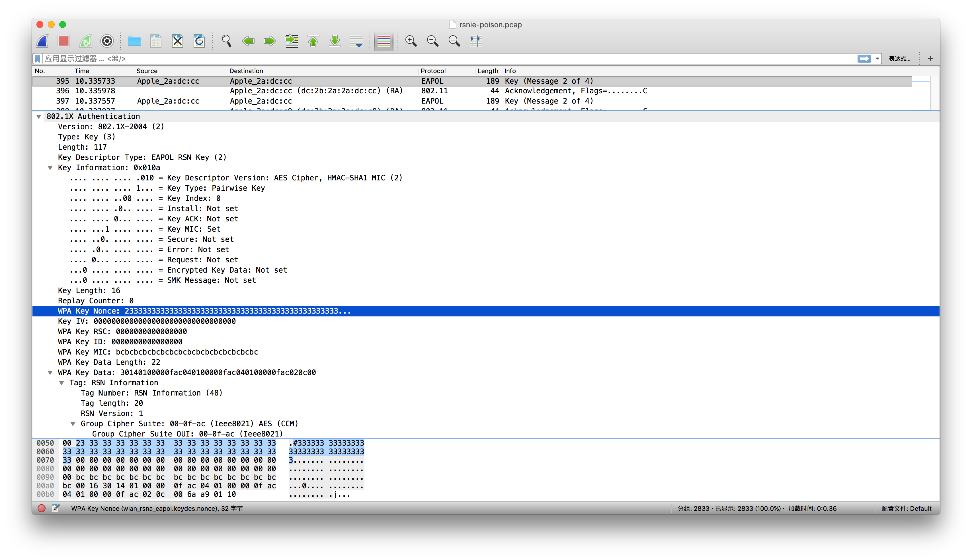Click go to first packet icon

313,41
